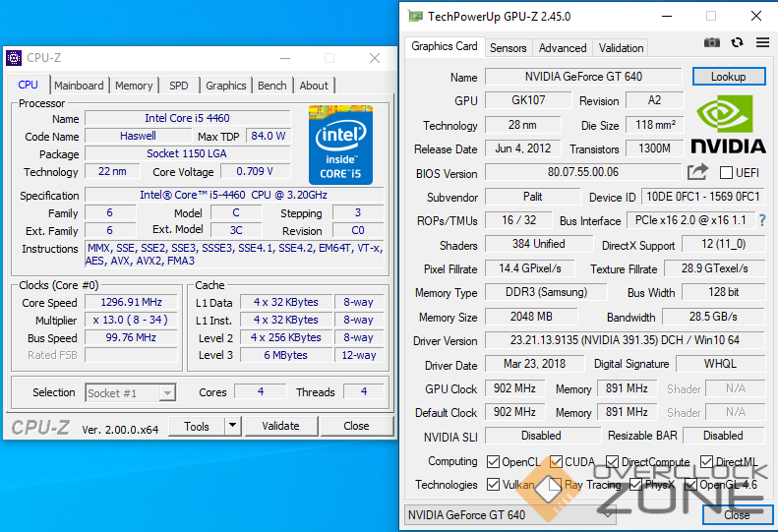This screenshot has height=532, width=778.
Task: Toggle the CUDA checkbox
Action: coord(557,462)
